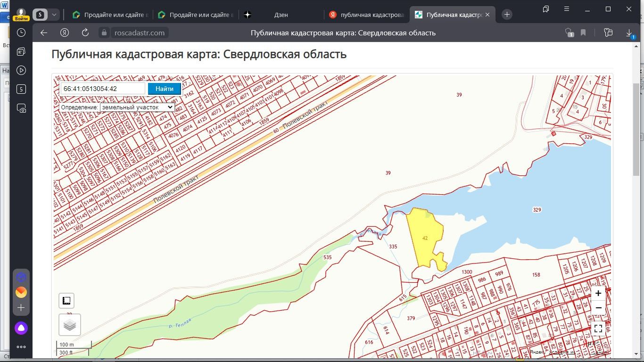Switch to the Yandex search results tab

point(367,15)
